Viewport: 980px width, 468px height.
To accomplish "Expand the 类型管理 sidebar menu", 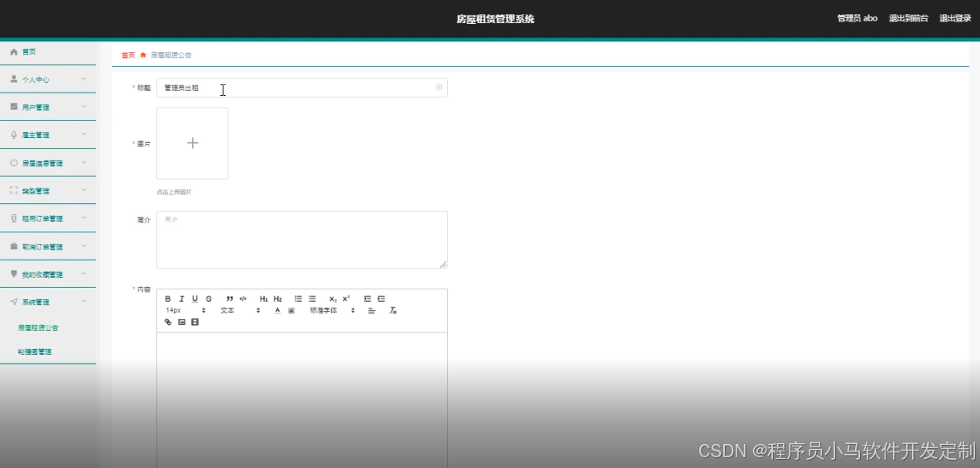I will [48, 191].
